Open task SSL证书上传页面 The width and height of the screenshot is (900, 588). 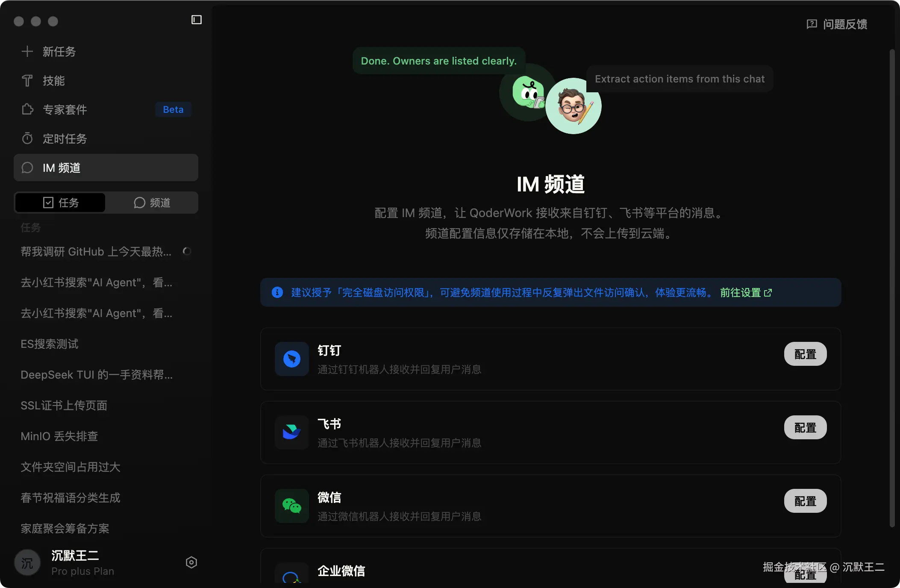click(106, 406)
